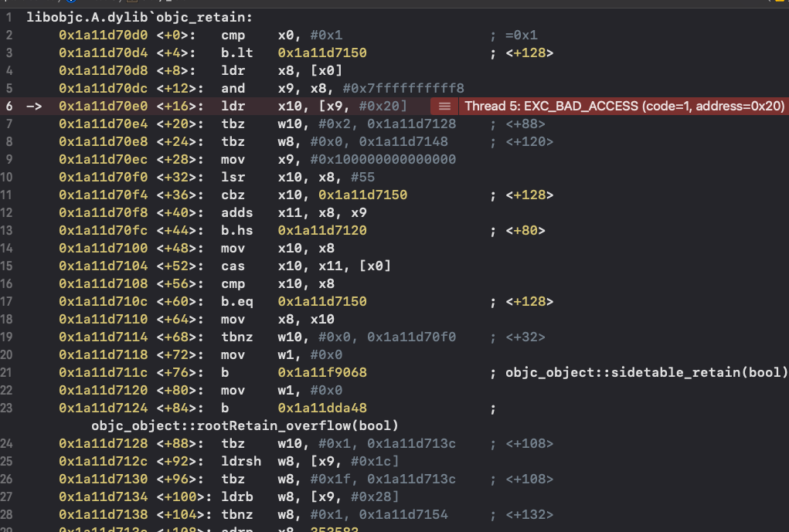Select the Thread 5 EXC_BAD_ACCESS error message
The height and width of the screenshot is (532, 789).
click(624, 106)
